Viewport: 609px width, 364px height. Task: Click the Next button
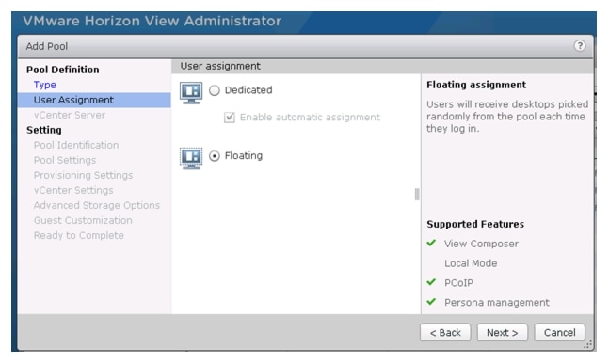tap(503, 333)
